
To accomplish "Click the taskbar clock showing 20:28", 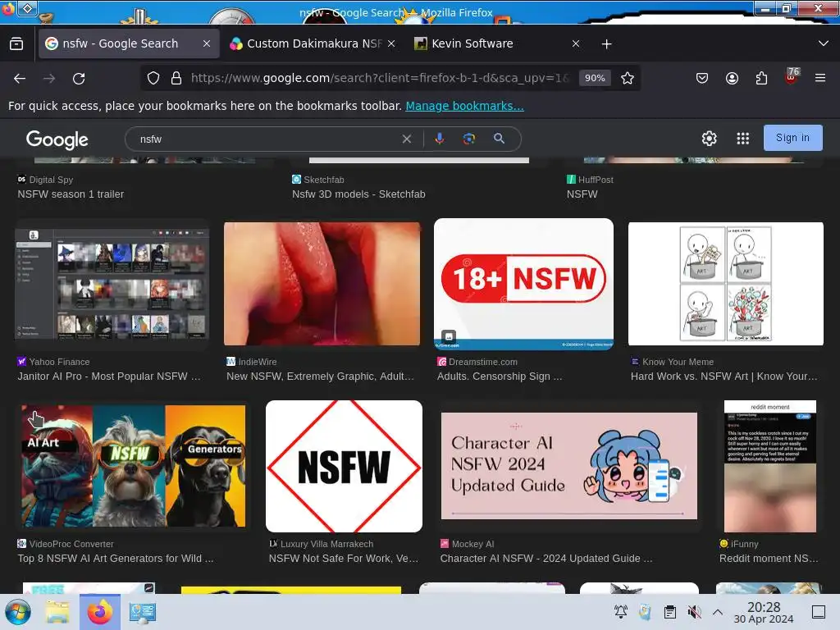I will pyautogui.click(x=764, y=612).
